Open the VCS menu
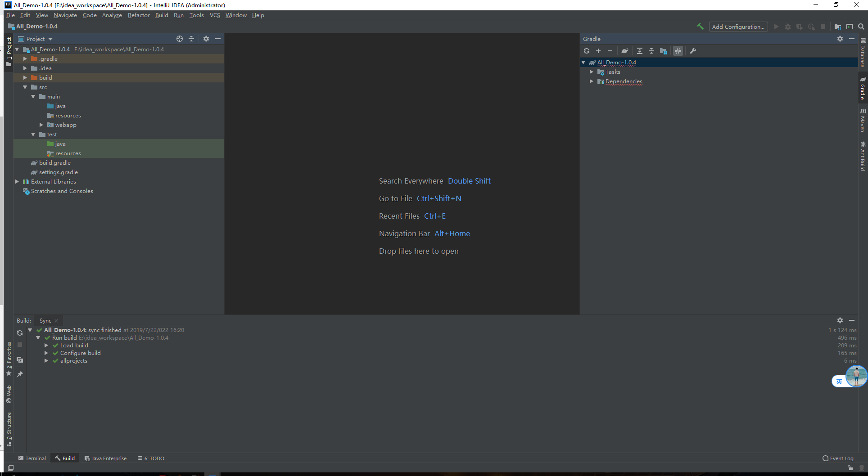 pos(215,15)
